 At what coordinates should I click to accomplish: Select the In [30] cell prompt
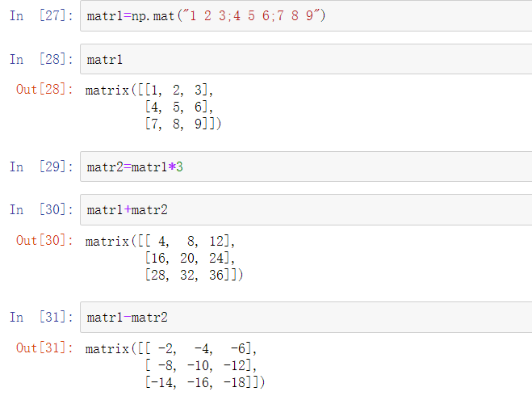40,210
